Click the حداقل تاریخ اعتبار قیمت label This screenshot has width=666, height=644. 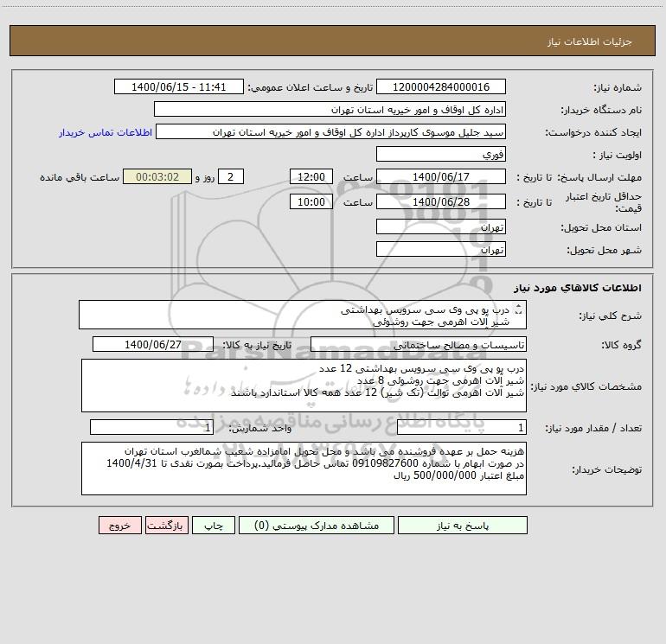(x=604, y=202)
